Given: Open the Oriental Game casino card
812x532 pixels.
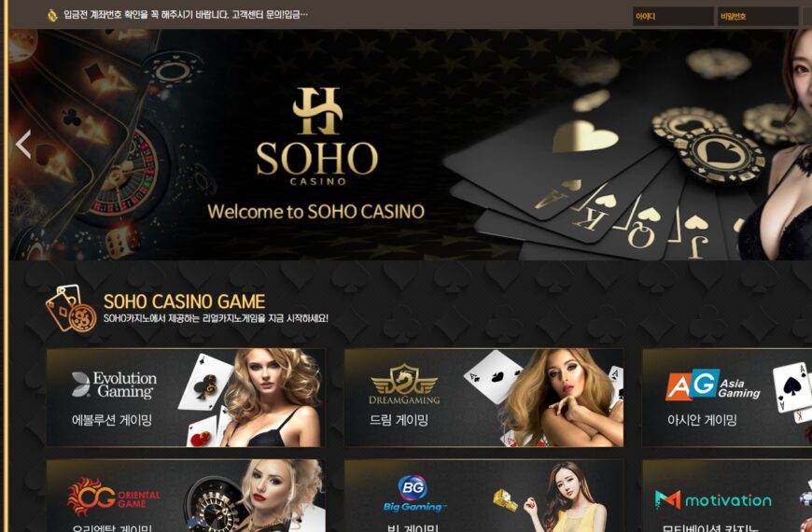Looking at the screenshot, I should point(186,496).
